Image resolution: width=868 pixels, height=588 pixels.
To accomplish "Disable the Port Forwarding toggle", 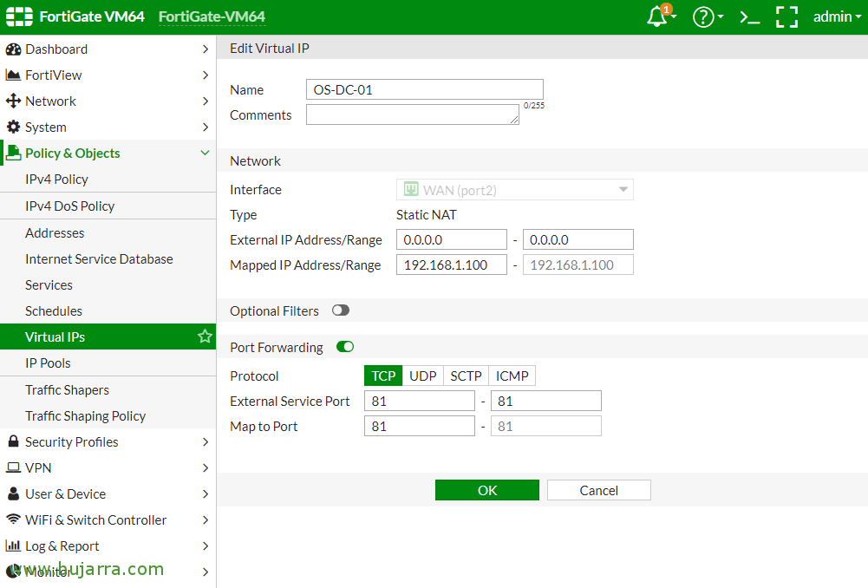I will (345, 347).
